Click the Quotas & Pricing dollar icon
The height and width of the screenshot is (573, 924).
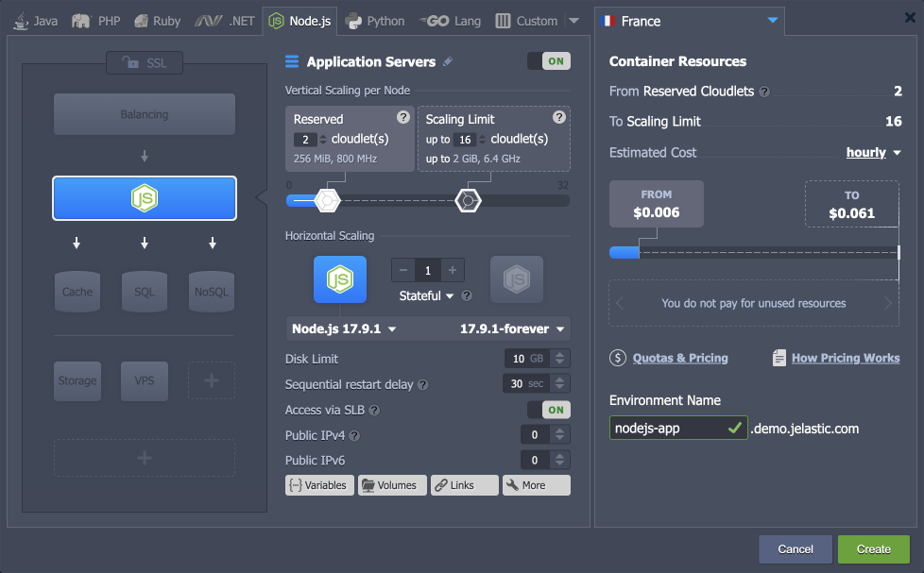(x=618, y=357)
